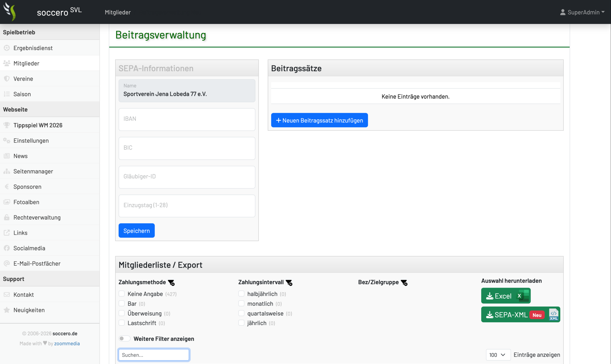Click the Gläubiger-ID input field
The height and width of the screenshot is (364, 611).
pyautogui.click(x=187, y=177)
